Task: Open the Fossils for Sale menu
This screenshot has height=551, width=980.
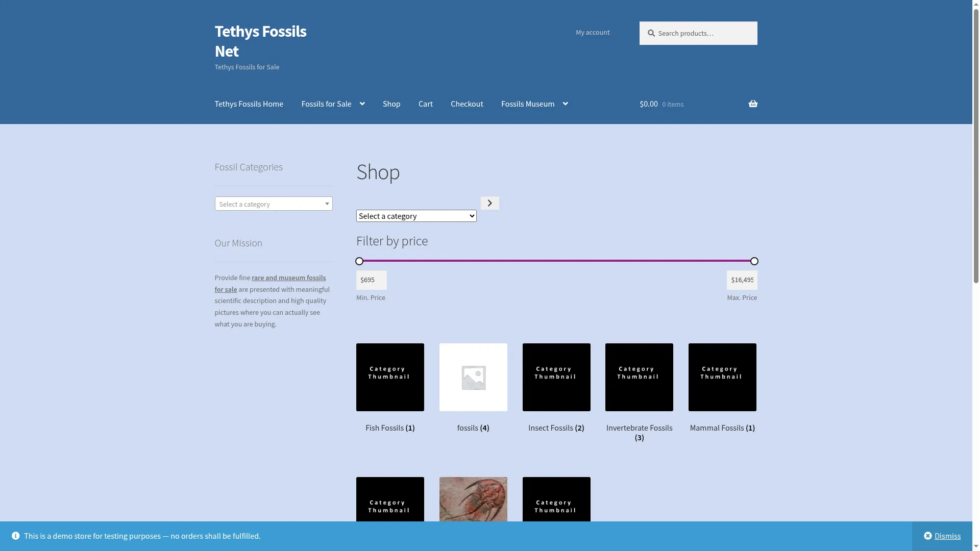Action: [x=327, y=104]
